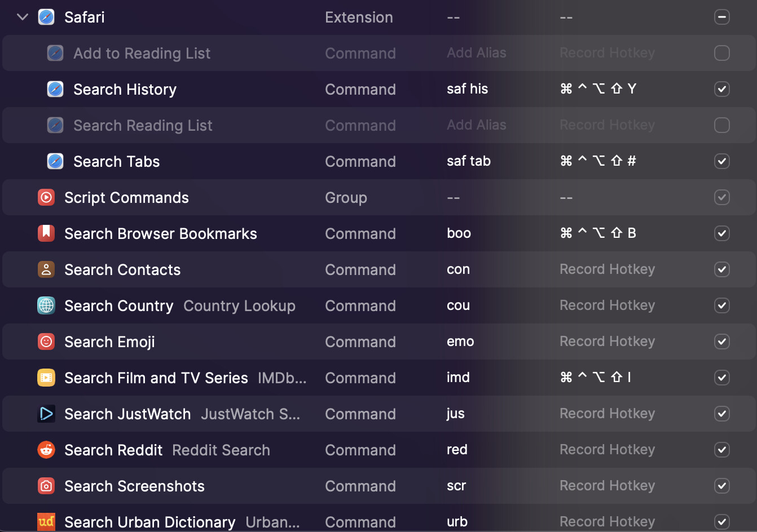Click the Search Emoji smiley icon

point(46,342)
